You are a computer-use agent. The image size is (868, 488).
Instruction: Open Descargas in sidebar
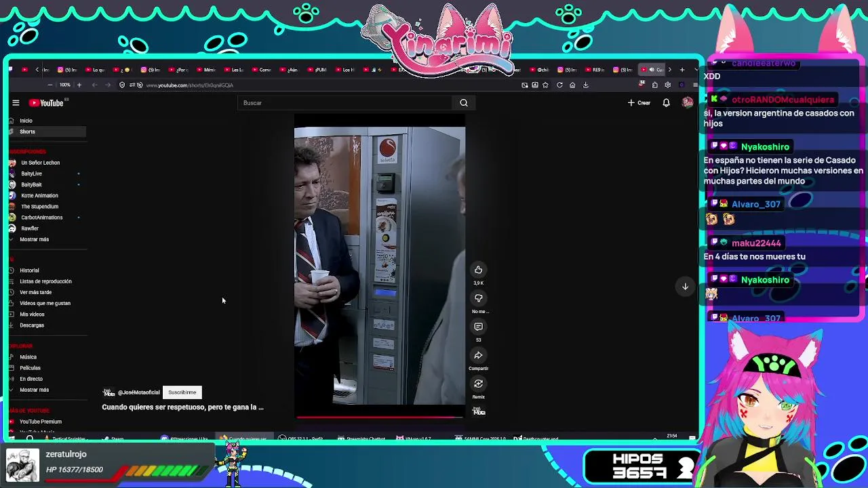click(x=32, y=325)
